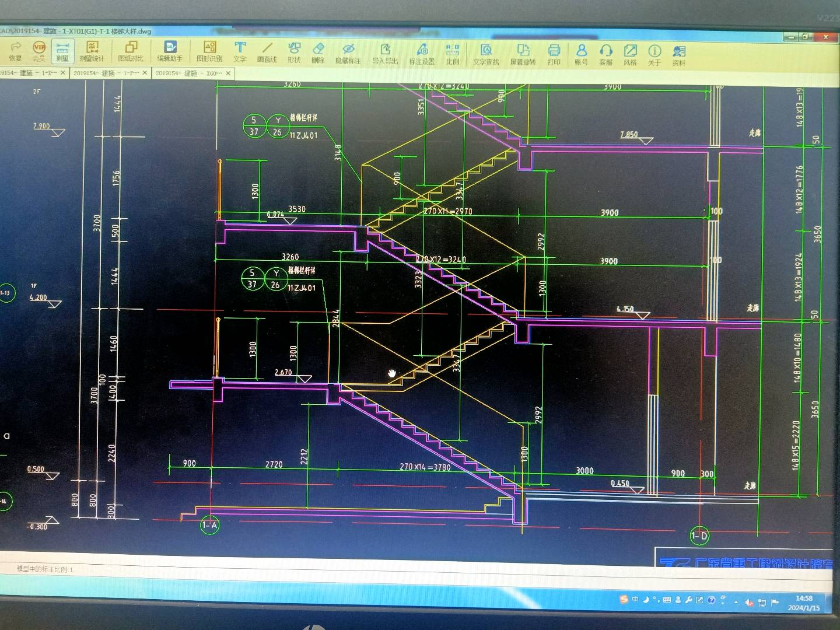Click the 270X11=2970 dimension text
840x630 pixels.
[448, 211]
